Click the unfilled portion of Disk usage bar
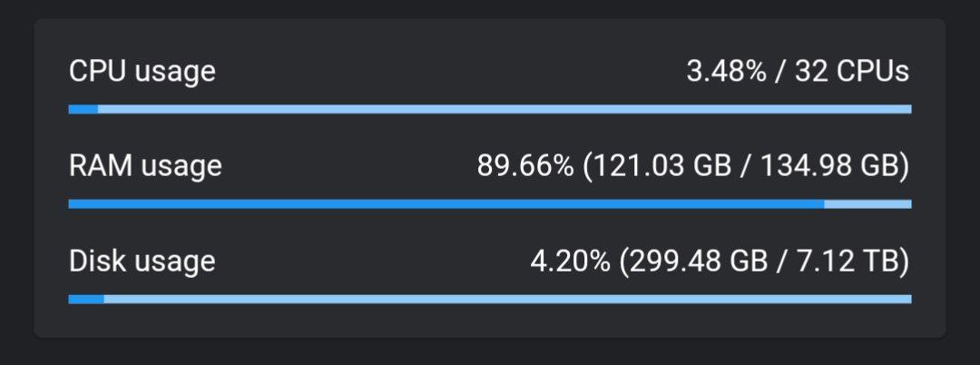Image resolution: width=980 pixels, height=365 pixels. tap(508, 299)
